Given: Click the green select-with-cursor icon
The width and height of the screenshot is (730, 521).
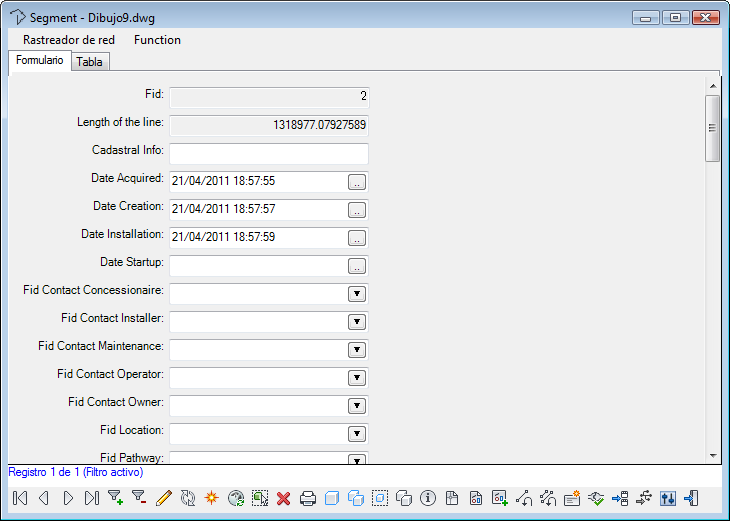Looking at the screenshot, I should point(260,498).
